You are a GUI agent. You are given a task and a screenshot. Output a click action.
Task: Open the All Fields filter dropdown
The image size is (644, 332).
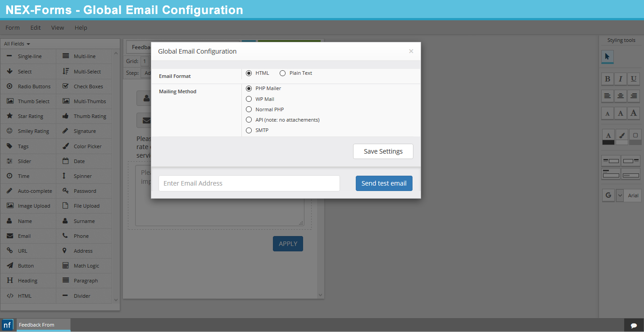[17, 43]
